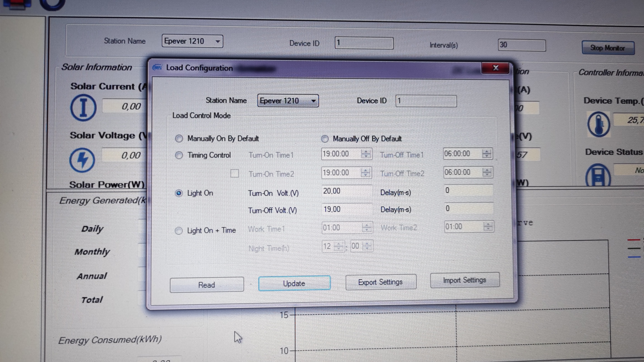This screenshot has height=362, width=644.
Task: Expand main window Station Name combo box
Action: tap(218, 41)
